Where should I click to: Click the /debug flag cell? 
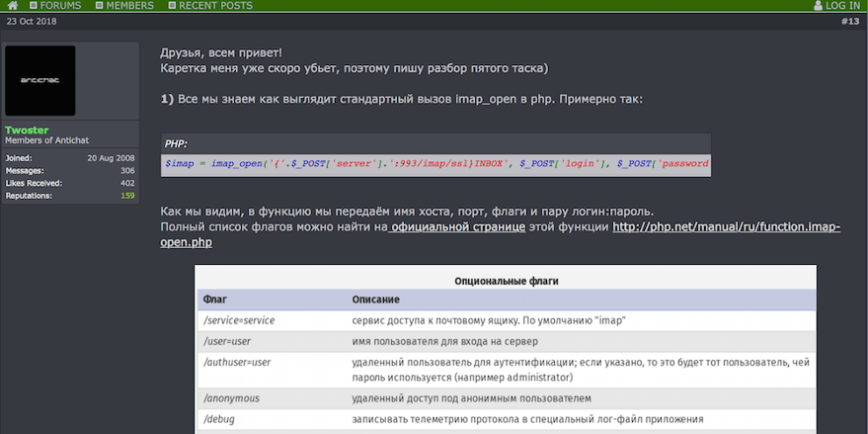(218, 419)
